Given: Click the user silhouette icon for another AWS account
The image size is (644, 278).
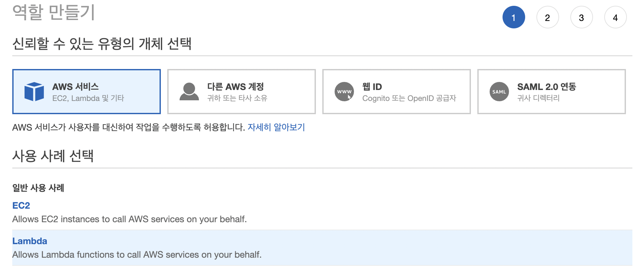Looking at the screenshot, I should (189, 92).
